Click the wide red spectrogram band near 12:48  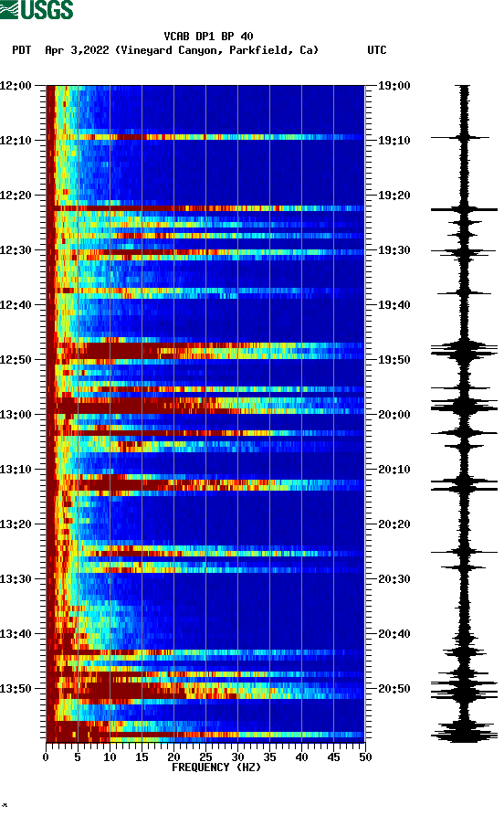(205, 351)
